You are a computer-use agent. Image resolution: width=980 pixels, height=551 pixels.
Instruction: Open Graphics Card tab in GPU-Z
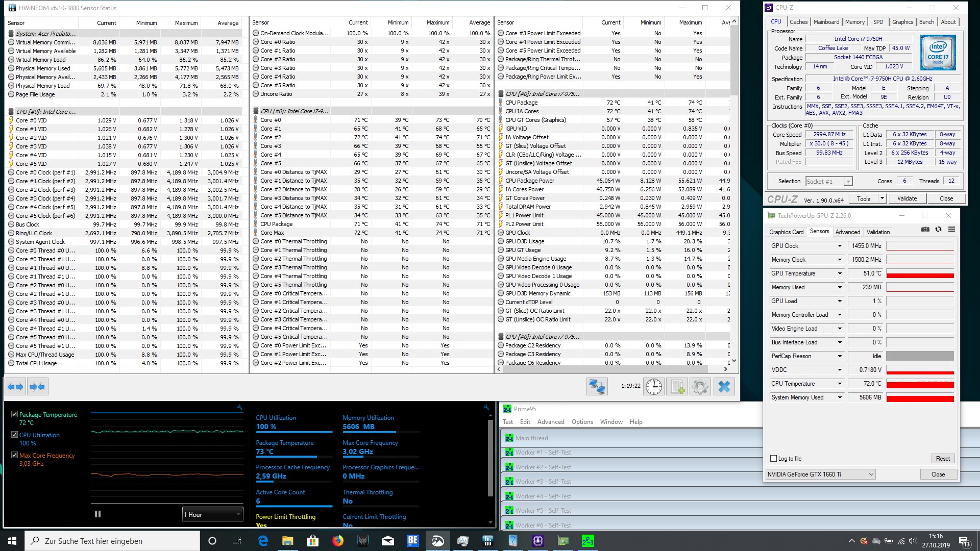[x=786, y=232]
